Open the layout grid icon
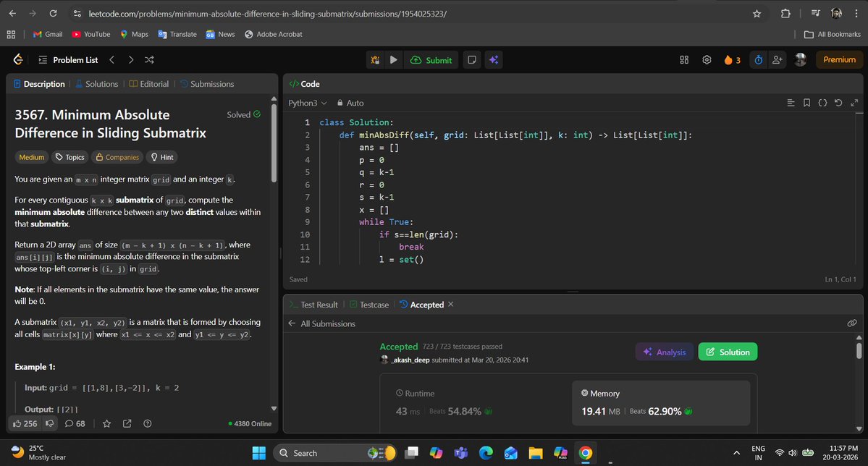The width and height of the screenshot is (868, 466). 684,60
